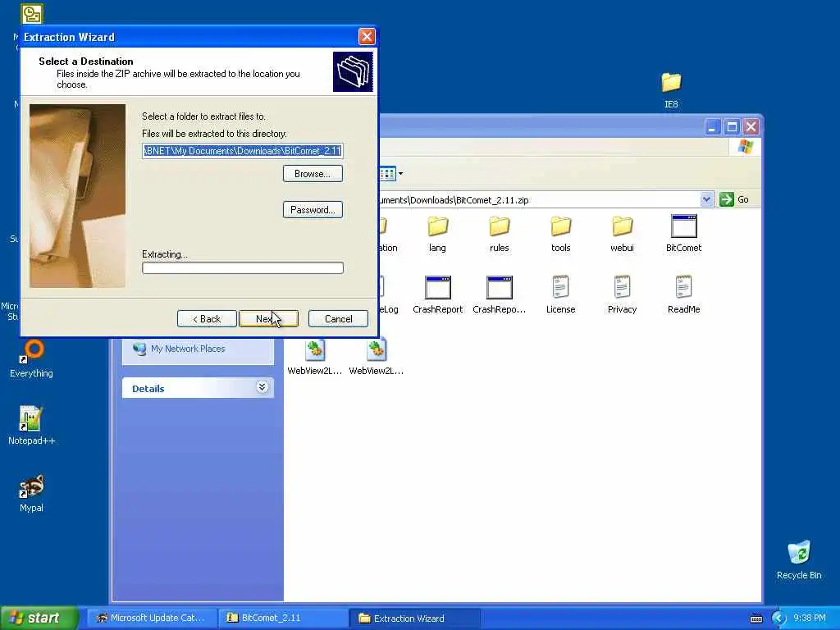Click the Windows flag logo in explorer
This screenshot has height=630, width=840.
pos(745,146)
